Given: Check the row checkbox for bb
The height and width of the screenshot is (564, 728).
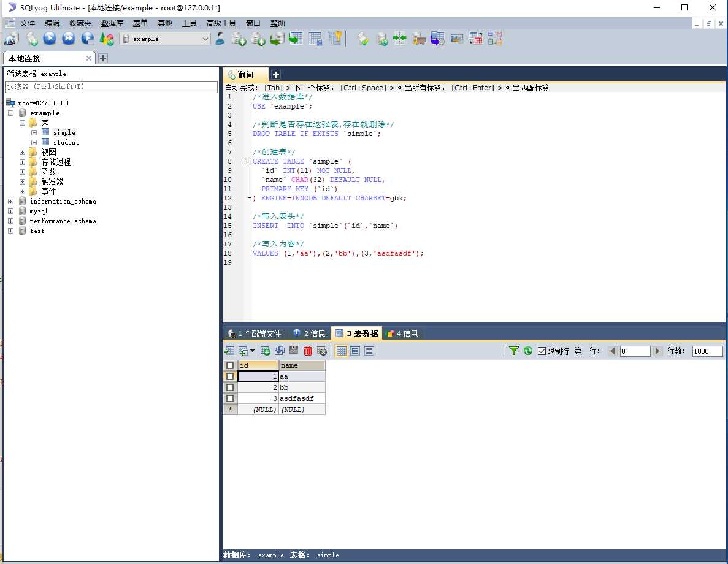Looking at the screenshot, I should point(230,387).
